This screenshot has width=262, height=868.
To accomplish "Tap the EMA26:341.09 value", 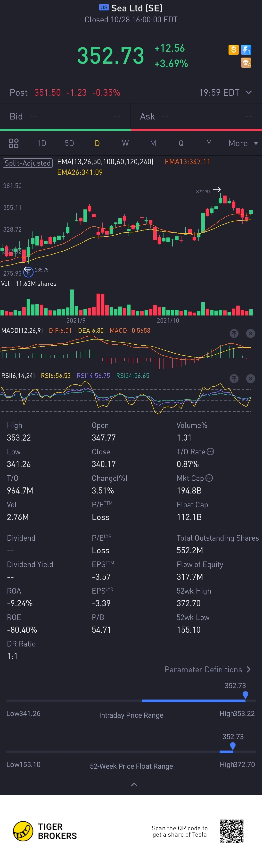I will pyautogui.click(x=80, y=172).
